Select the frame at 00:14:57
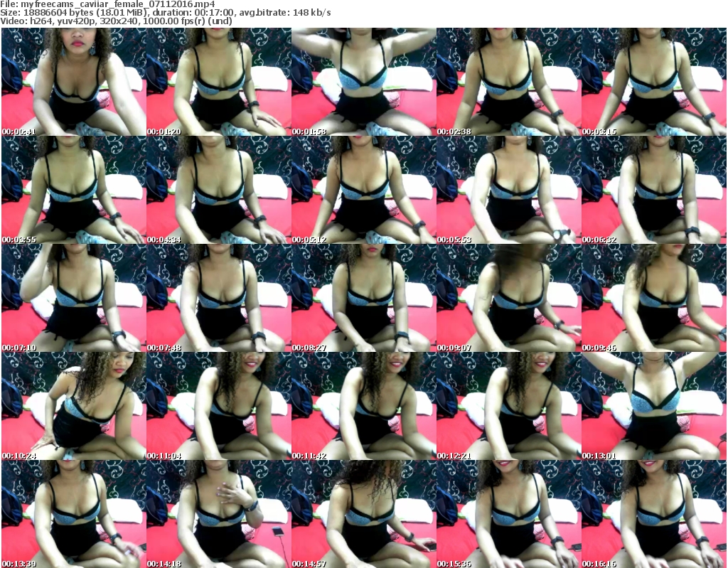 (x=364, y=514)
